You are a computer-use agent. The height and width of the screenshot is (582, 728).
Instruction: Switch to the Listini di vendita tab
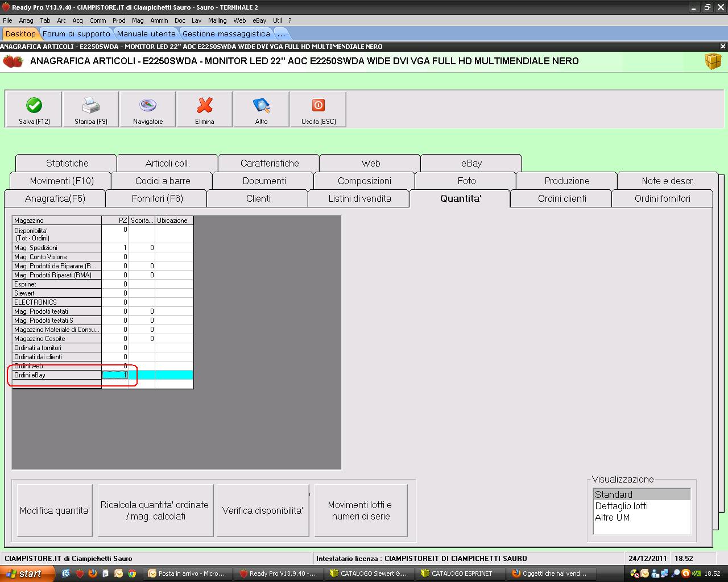359,198
